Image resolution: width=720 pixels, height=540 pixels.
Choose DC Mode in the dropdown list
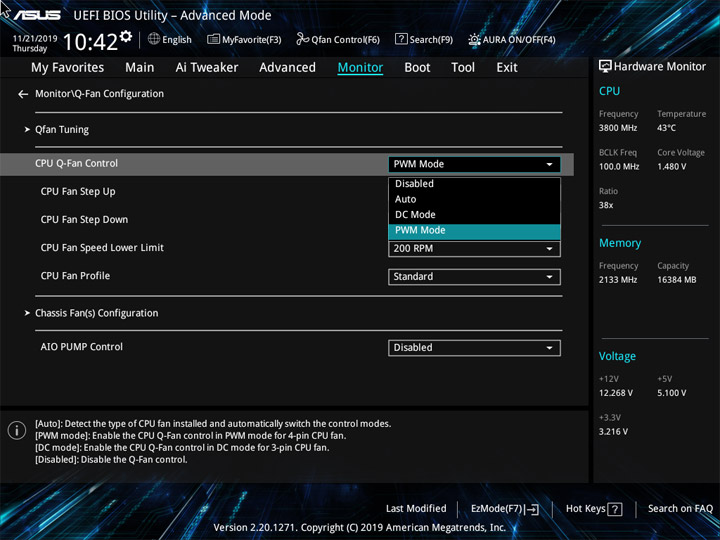pyautogui.click(x=474, y=214)
